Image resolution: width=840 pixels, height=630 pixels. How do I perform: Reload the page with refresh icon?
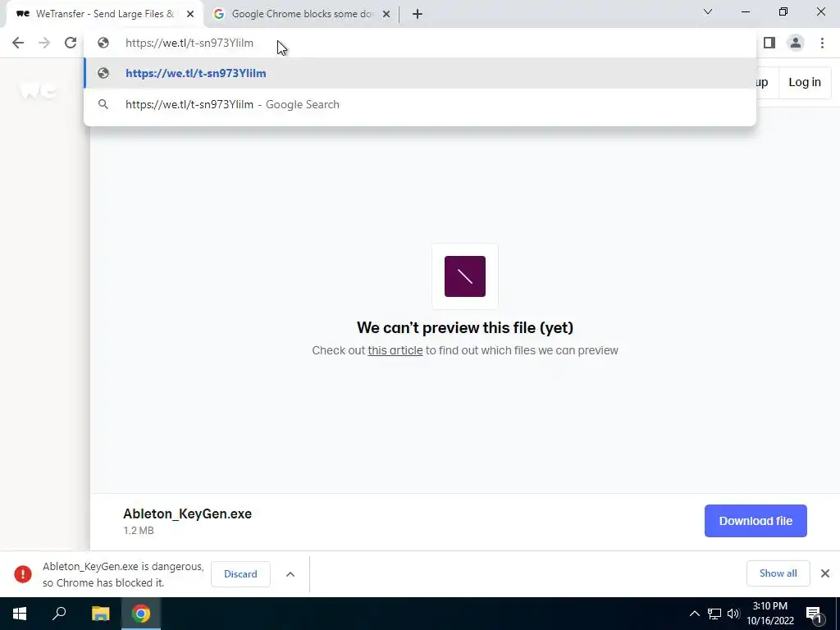(x=71, y=43)
